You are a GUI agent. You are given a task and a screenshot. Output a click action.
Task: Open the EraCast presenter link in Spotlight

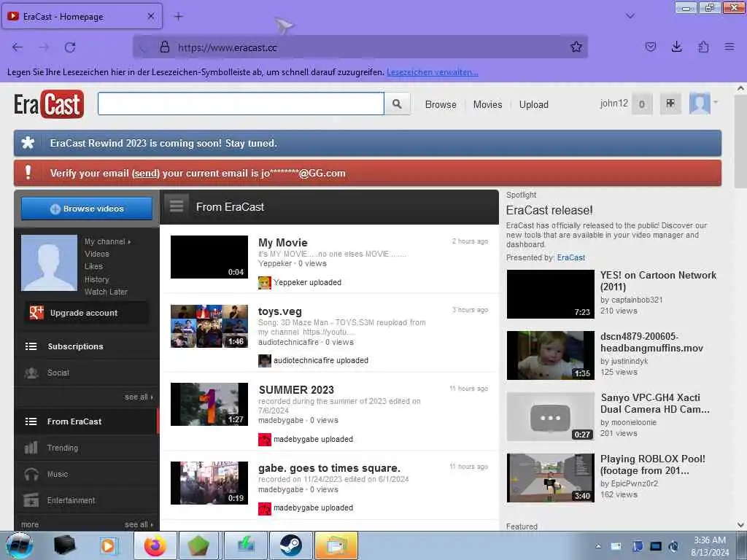(570, 257)
